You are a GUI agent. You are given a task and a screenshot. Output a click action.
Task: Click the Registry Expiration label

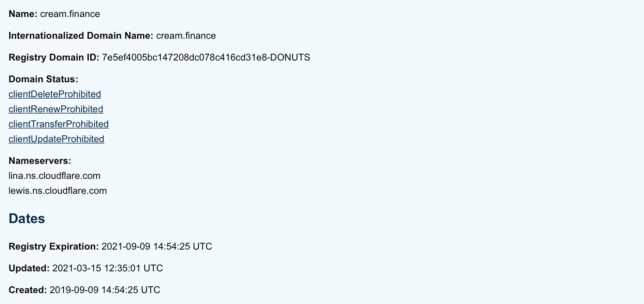pos(53,247)
